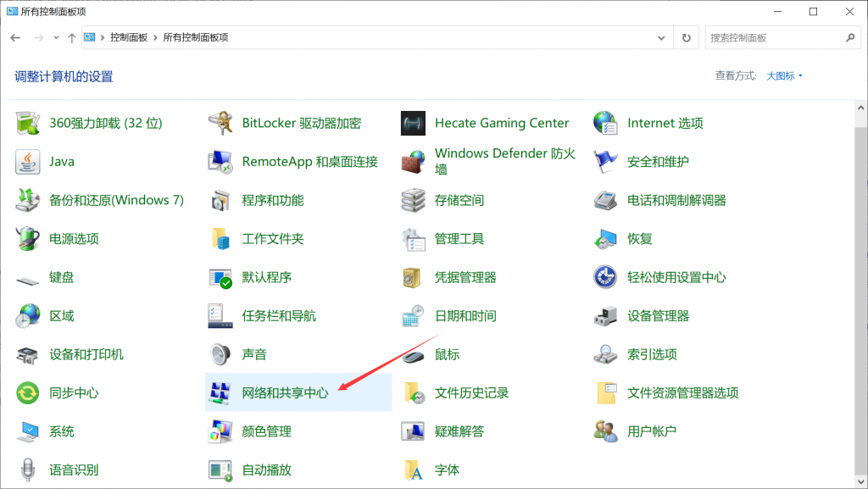Open the 区域 globe and clock icon
Viewport: 868px width, 489px height.
(28, 316)
